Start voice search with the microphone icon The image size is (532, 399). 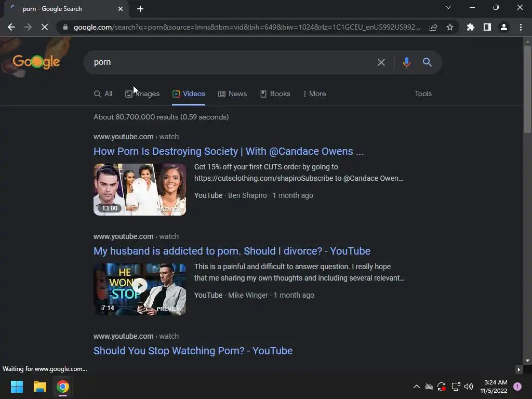pyautogui.click(x=406, y=62)
